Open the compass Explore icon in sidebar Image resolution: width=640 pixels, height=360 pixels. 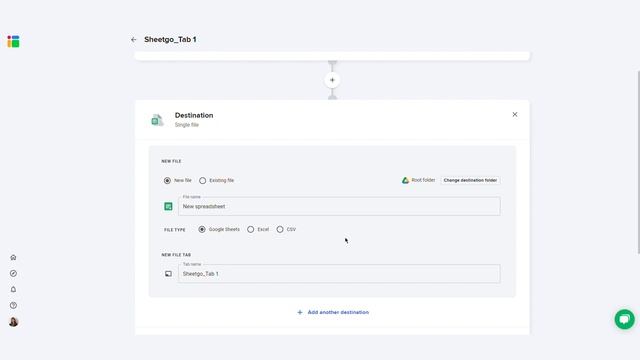pos(13,273)
